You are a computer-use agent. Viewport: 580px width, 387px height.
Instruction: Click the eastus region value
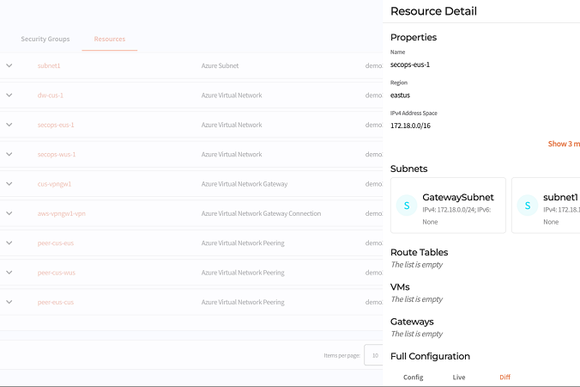400,95
